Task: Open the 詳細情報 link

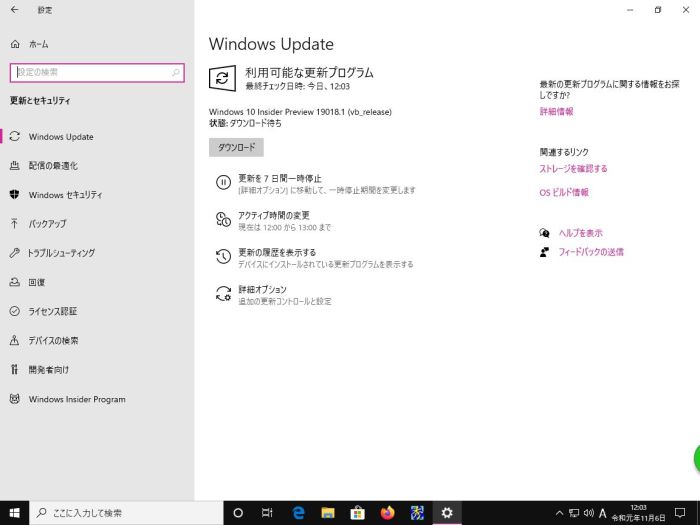Action: (x=556, y=112)
